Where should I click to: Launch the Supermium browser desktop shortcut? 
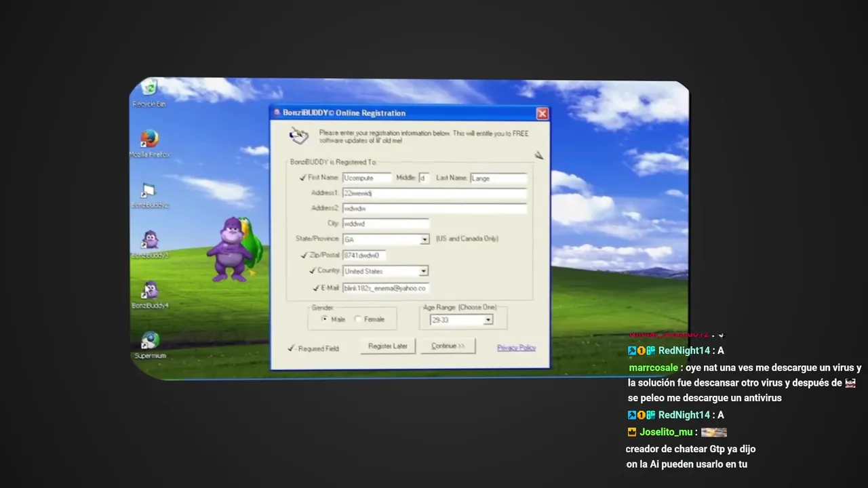150,346
